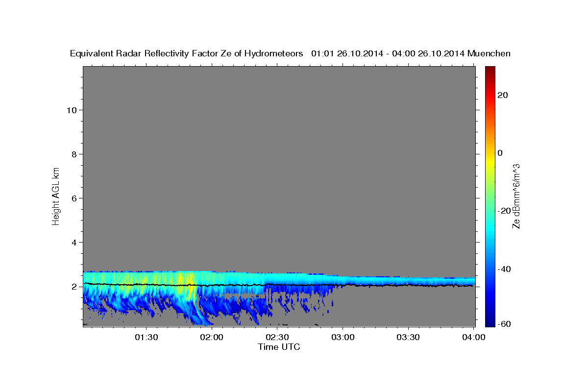Click the '03:30' time tick label
The width and height of the screenshot is (588, 392).
tap(408, 337)
